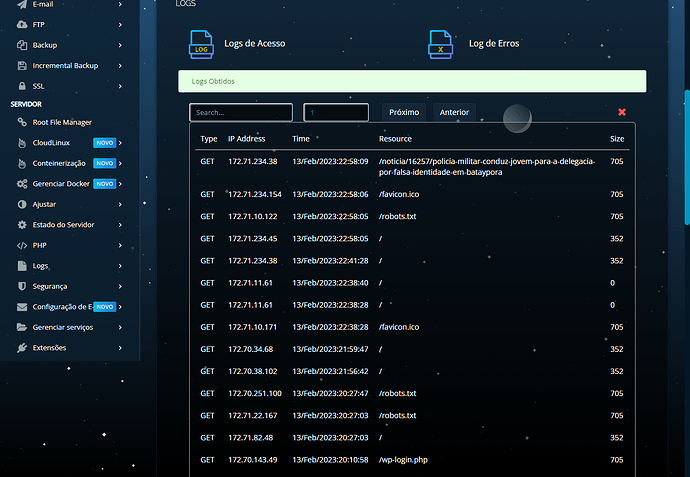Expand the Incremental Backup chevron
Image resolution: width=690 pixels, height=477 pixels.
click(x=120, y=66)
